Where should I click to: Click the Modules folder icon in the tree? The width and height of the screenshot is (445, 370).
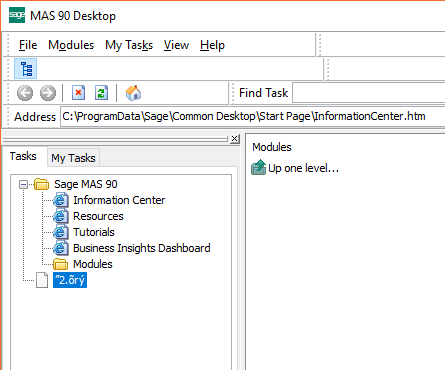(x=60, y=264)
